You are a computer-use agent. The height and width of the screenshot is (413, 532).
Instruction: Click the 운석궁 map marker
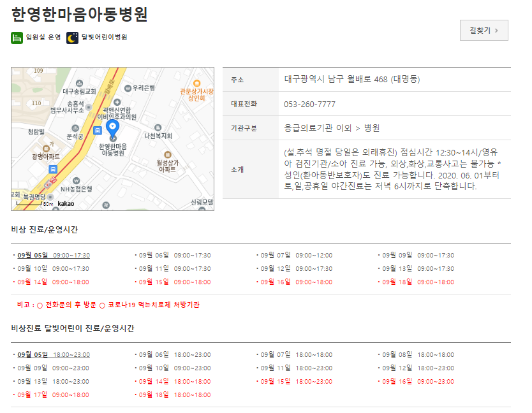click(75, 128)
